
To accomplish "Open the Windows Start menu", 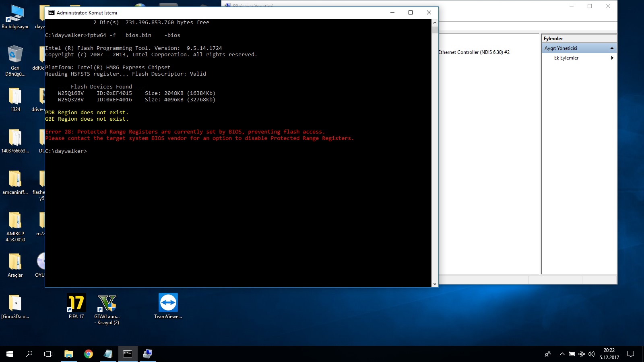I will point(10,354).
